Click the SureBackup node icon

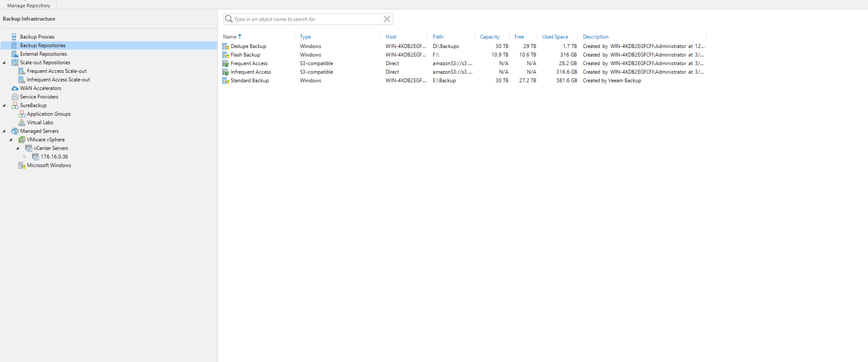point(14,105)
